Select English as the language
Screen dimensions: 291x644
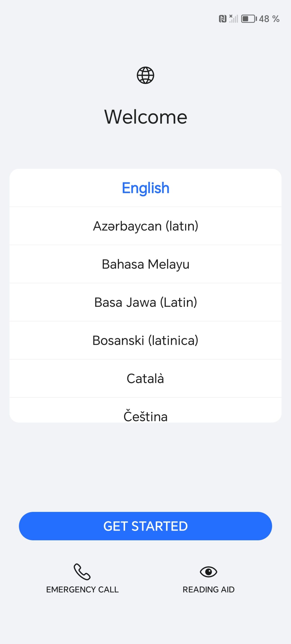coord(145,188)
